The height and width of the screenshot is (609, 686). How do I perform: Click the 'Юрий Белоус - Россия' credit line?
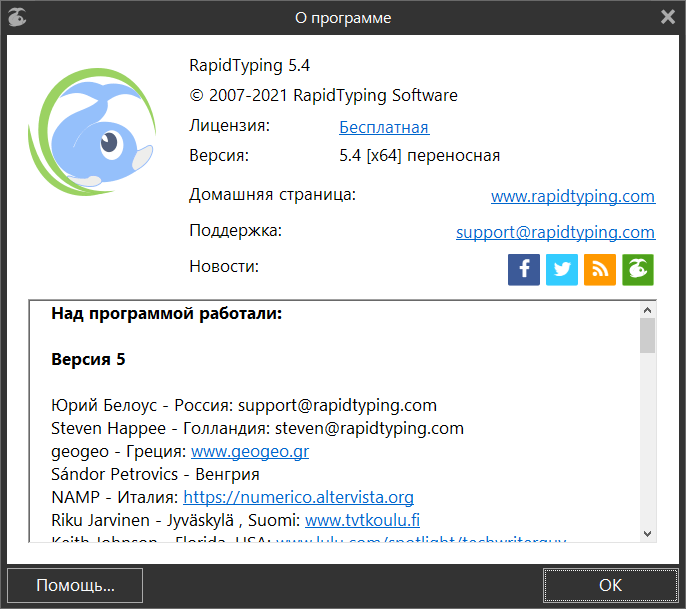point(244,406)
